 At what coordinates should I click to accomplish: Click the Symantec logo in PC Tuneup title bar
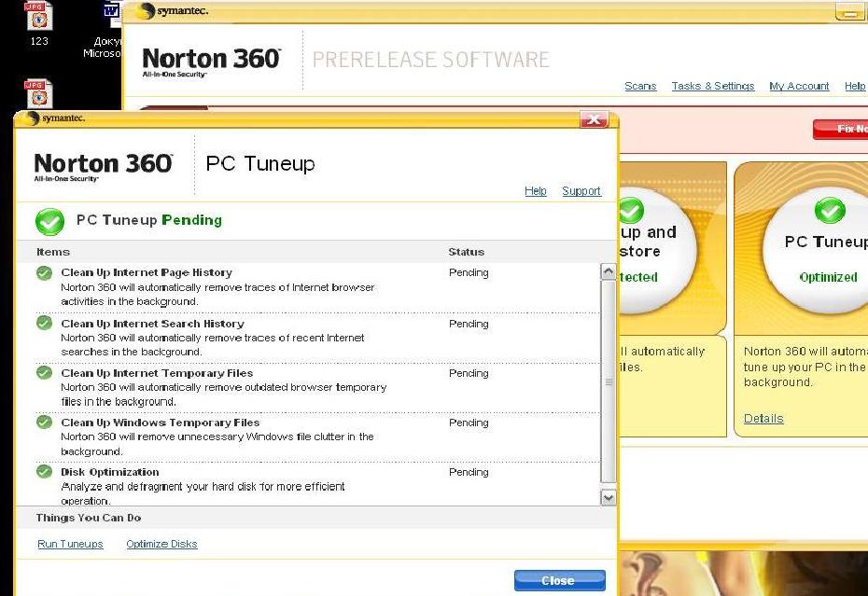[x=55, y=118]
